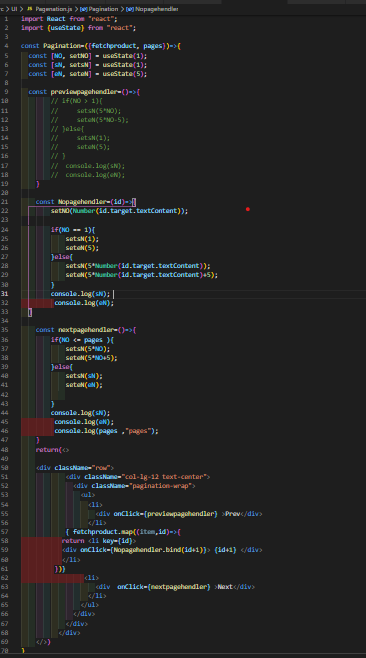
Task: Click line number 4 in the gutter
Action: click(6, 46)
